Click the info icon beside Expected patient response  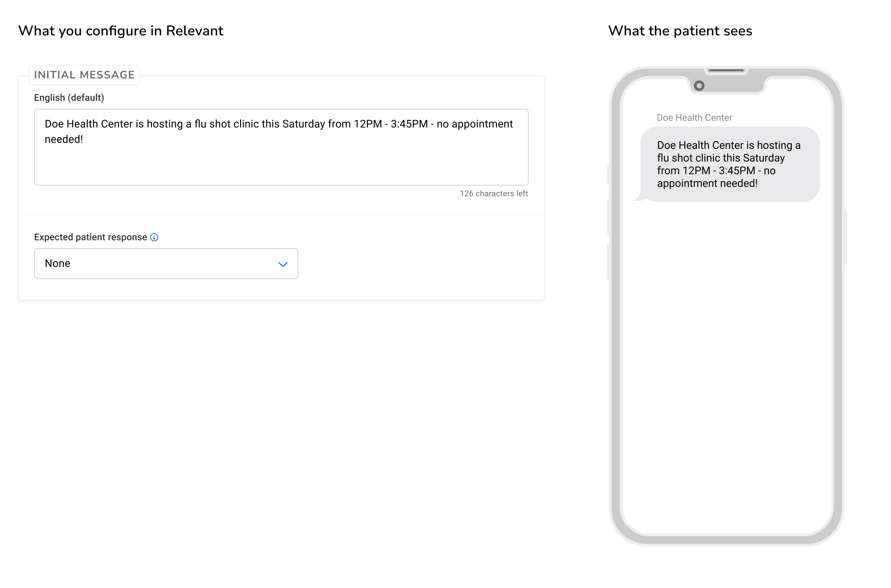tap(154, 237)
